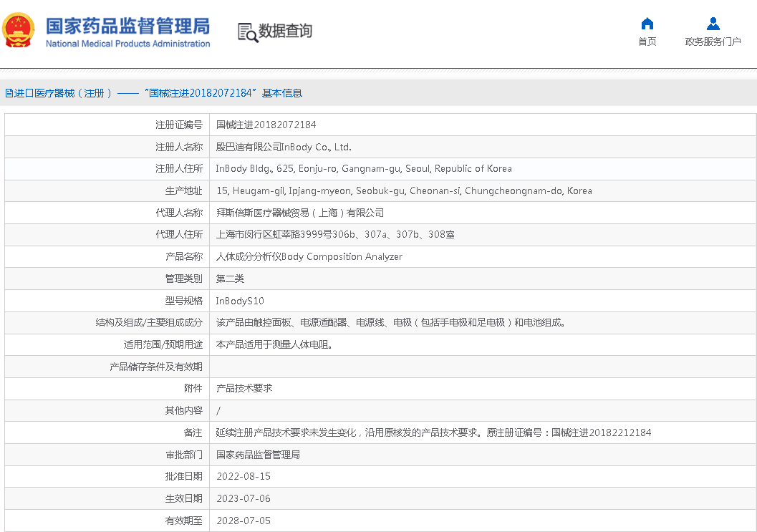Click the 代理人住所 row label
This screenshot has height=532, width=757.
178,235
